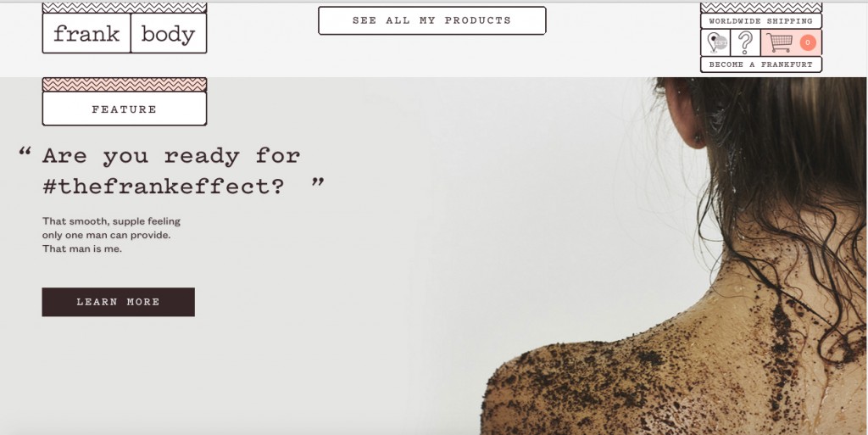
Task: Open the SEE ALL MY PRODUCTS menu
Action: click(431, 20)
